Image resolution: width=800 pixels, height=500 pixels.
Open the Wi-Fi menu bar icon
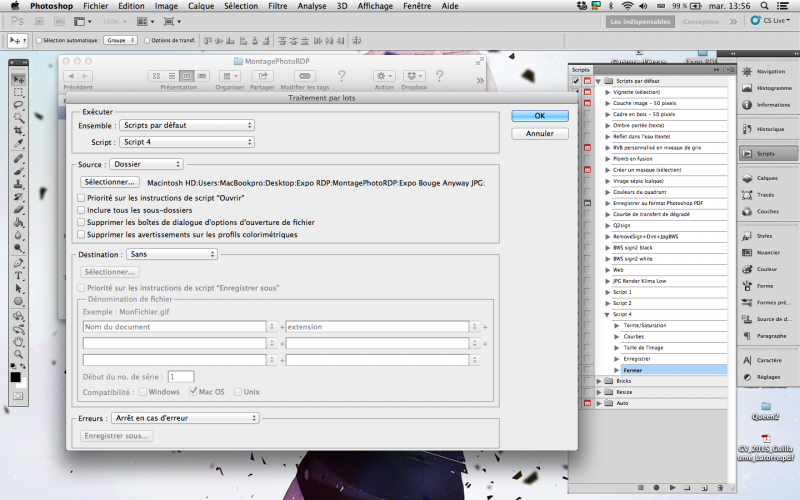tap(628, 6)
